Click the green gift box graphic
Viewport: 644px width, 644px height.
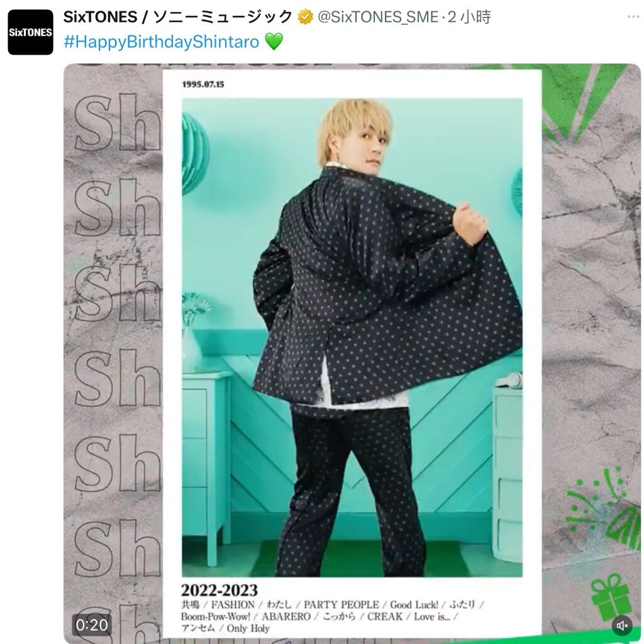point(610,596)
